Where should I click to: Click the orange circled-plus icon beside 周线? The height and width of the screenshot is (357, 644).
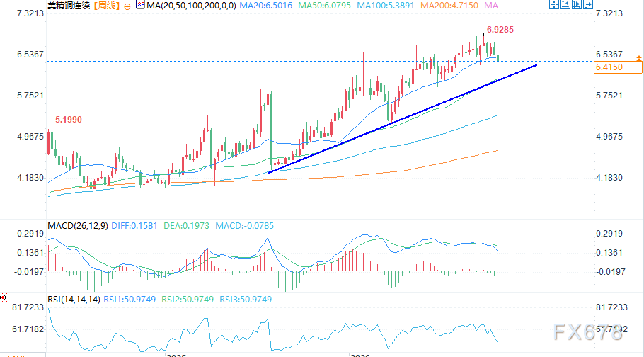(127, 6)
